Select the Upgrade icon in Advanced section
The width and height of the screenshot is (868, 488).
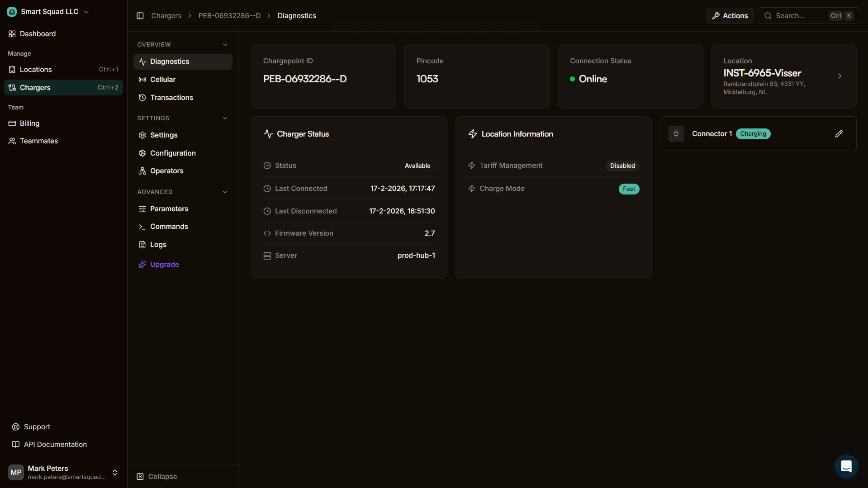pyautogui.click(x=142, y=264)
